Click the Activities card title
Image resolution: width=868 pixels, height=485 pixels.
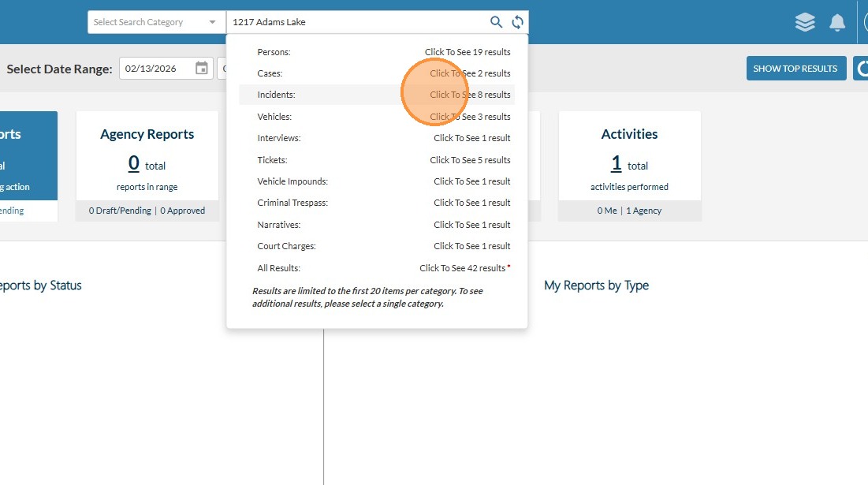tap(629, 134)
